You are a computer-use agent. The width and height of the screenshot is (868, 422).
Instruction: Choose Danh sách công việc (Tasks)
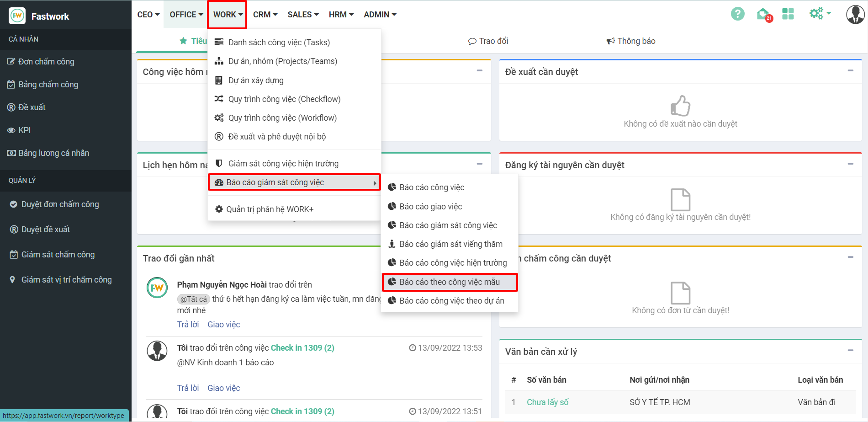click(x=279, y=43)
